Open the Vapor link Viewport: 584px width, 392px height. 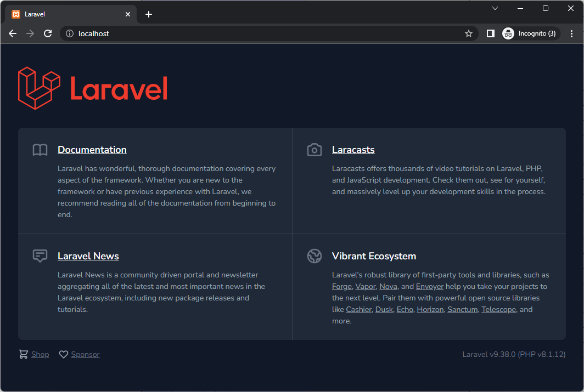[x=366, y=286]
